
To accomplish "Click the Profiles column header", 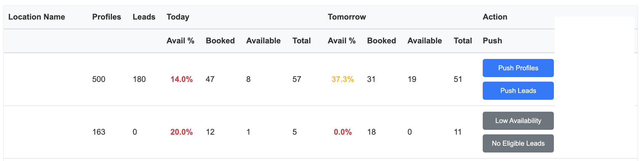I will click(107, 17).
